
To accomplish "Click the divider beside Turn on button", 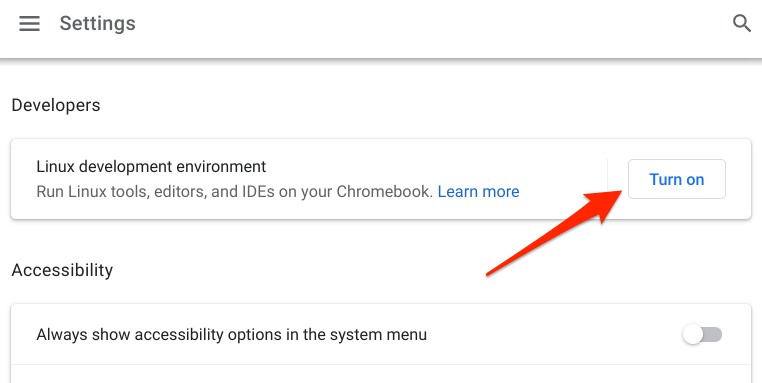I will [x=607, y=179].
